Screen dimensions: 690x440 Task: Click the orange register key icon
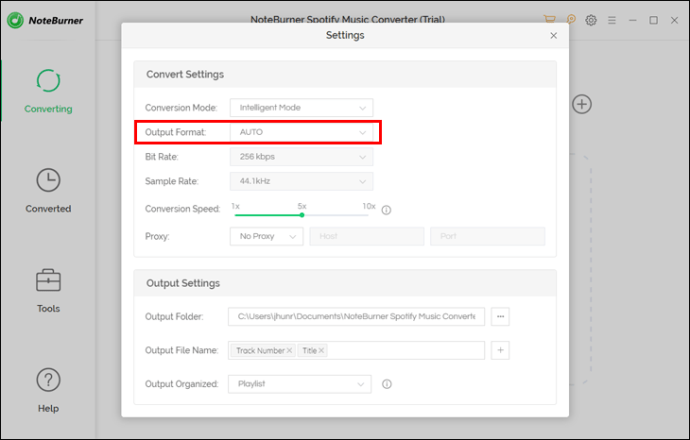571,20
